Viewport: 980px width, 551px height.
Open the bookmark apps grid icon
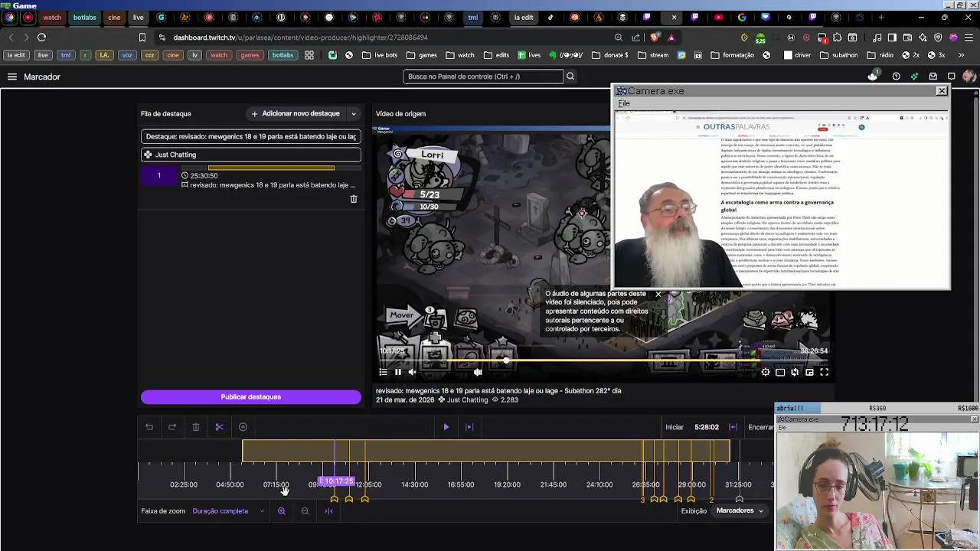309,55
